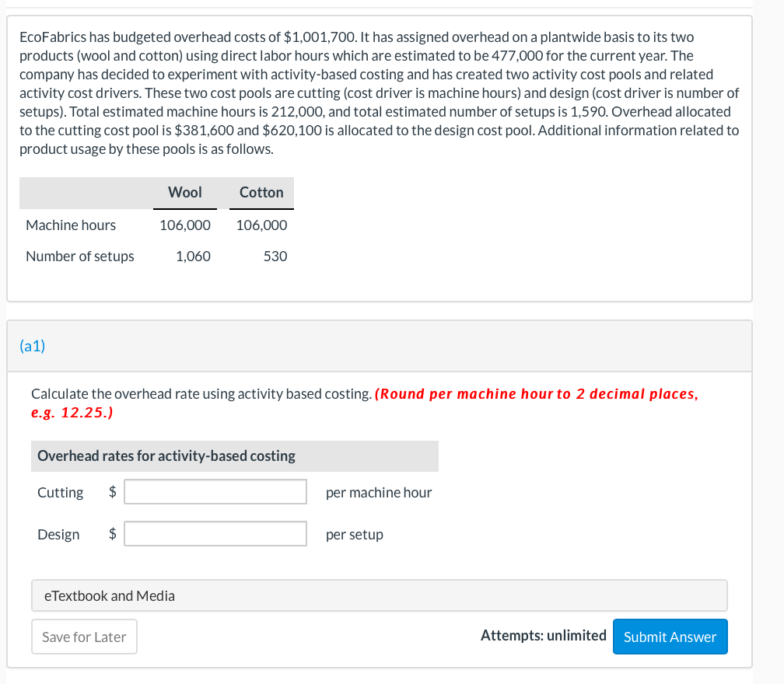Click the per setup label

[x=354, y=534]
